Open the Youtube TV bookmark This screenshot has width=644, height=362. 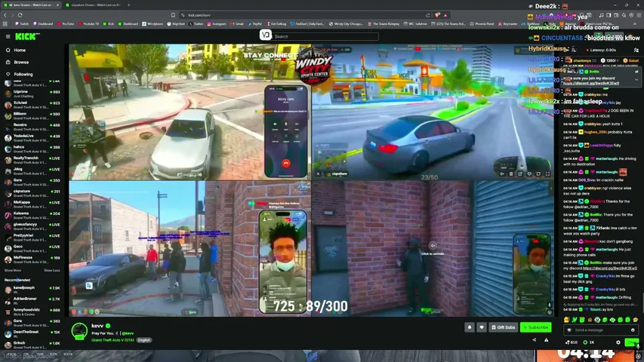point(88,24)
